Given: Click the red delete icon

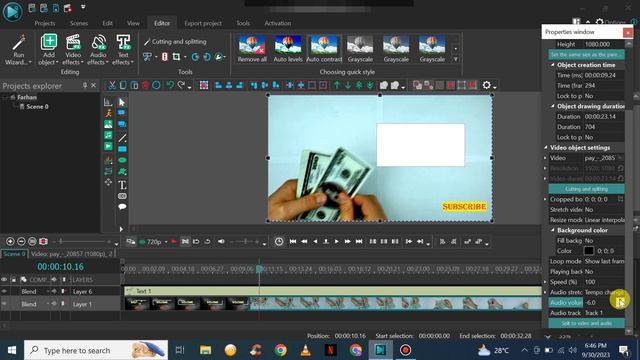Looking at the screenshot, I should tap(145, 85).
